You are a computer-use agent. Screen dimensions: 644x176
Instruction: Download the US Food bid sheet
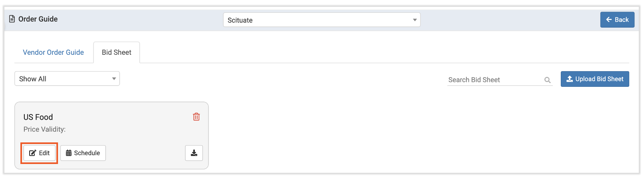coord(194,153)
